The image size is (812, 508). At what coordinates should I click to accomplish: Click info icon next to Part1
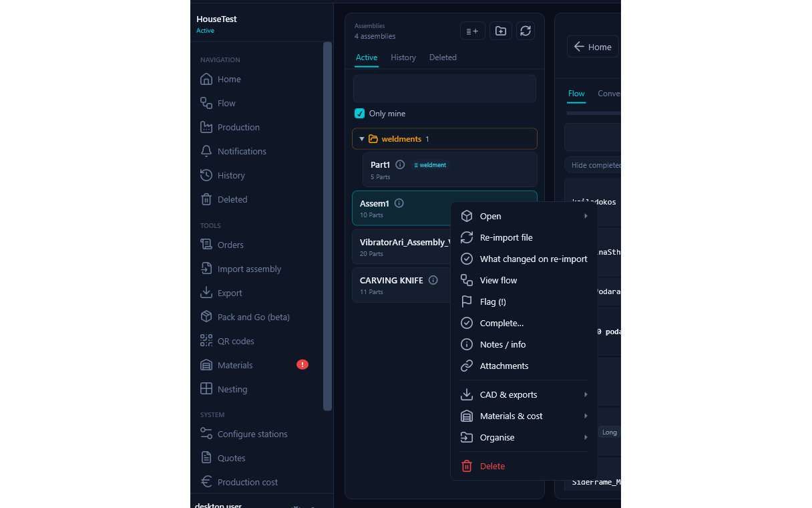[x=400, y=164]
